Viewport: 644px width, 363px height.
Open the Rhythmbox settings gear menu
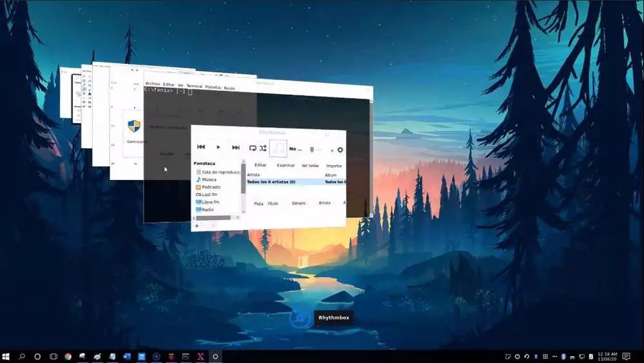(x=340, y=150)
